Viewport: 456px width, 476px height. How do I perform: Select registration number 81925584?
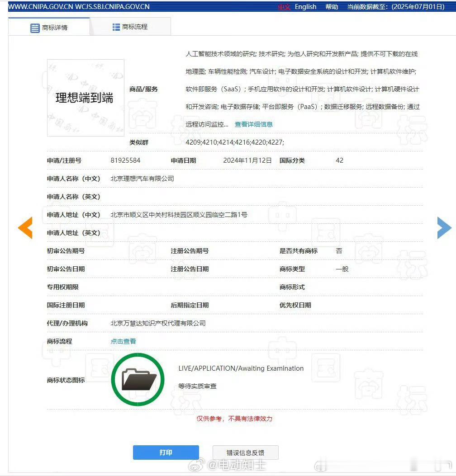125,160
